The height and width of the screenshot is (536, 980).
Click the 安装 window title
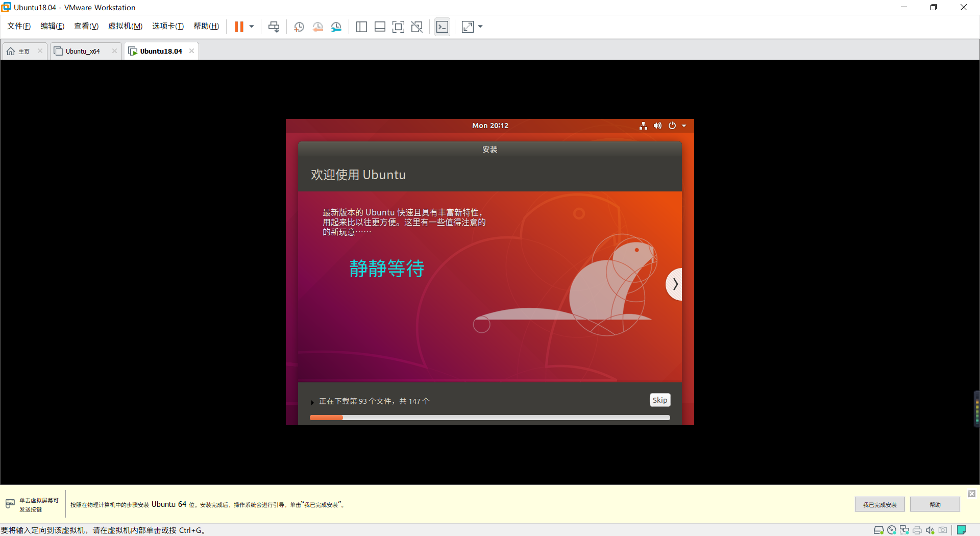tap(490, 150)
